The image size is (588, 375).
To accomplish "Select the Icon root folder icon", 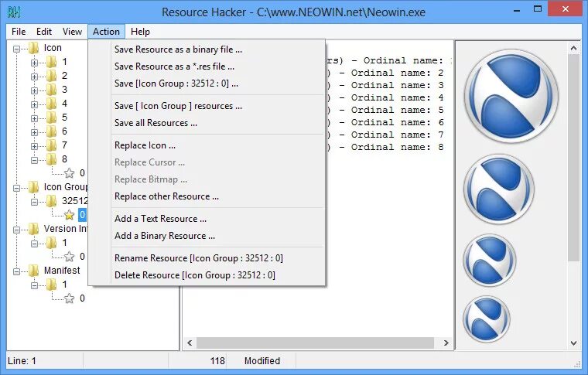I will click(x=34, y=48).
